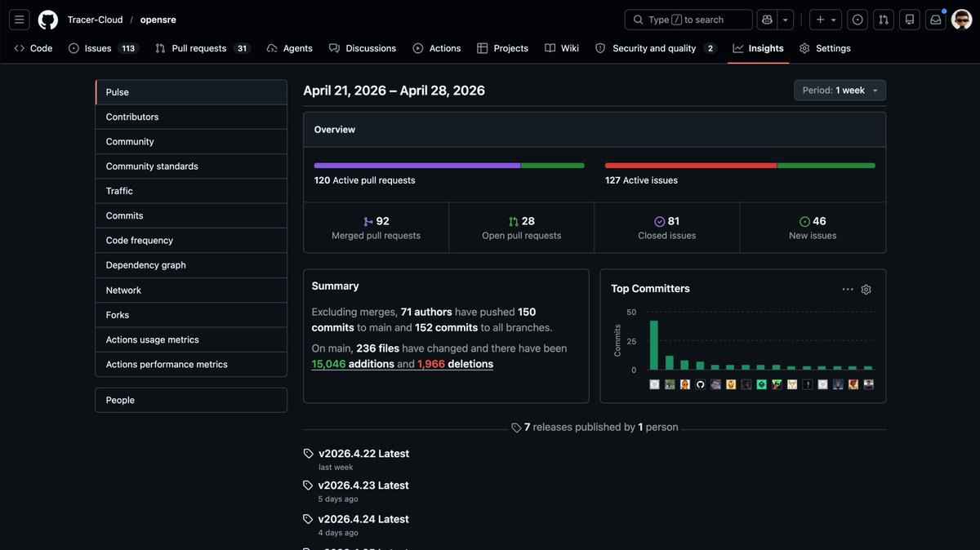Screen dimensions: 980x550
Task: Select People in sidebar
Action: tap(191, 400)
